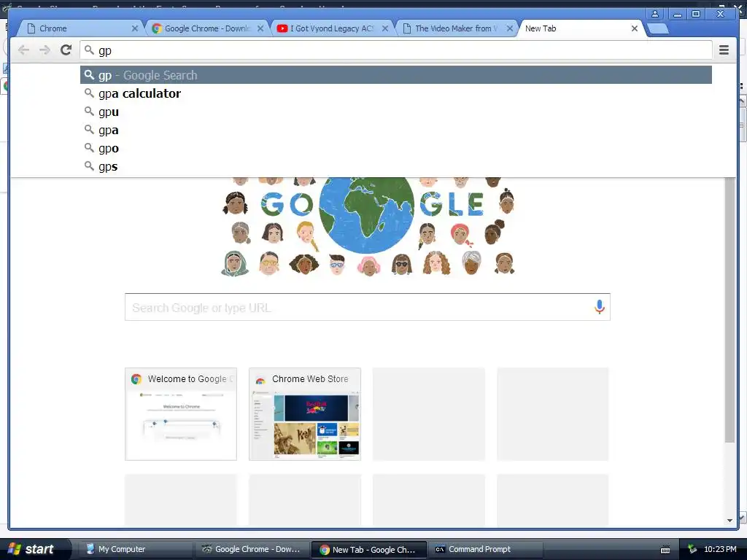Click the Back navigation arrow

(x=23, y=50)
